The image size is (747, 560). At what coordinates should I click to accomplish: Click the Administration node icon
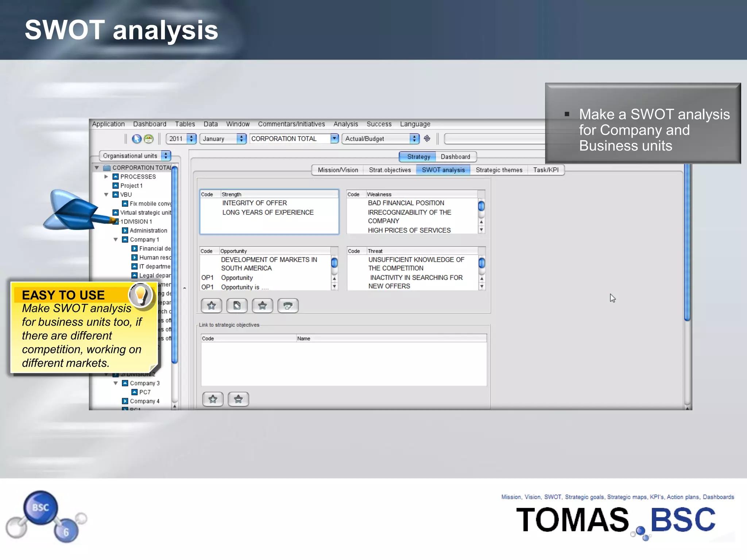(x=125, y=231)
